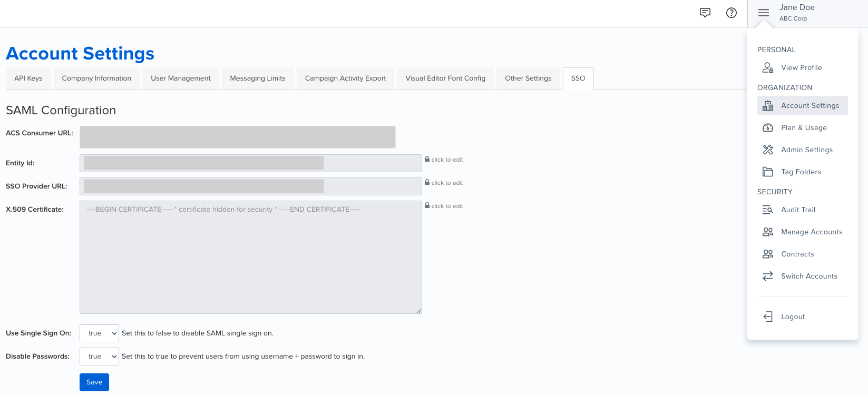Click 'click to edit' for SSO Provider URL
The width and height of the screenshot is (868, 396).
447,183
